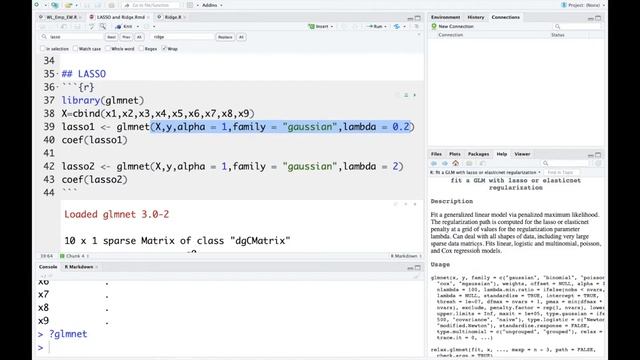Select the LASSO and Ridge.Rmd tab
The height and width of the screenshot is (360, 640).
pos(120,17)
